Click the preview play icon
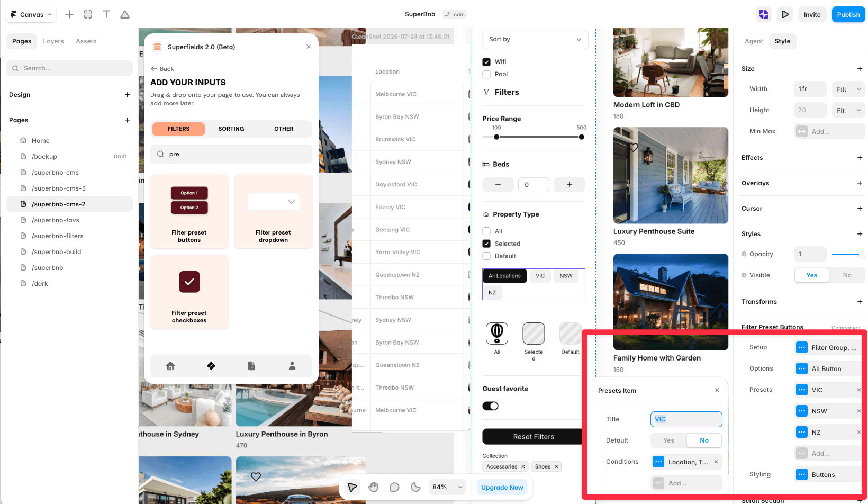The image size is (868, 504). tap(785, 14)
